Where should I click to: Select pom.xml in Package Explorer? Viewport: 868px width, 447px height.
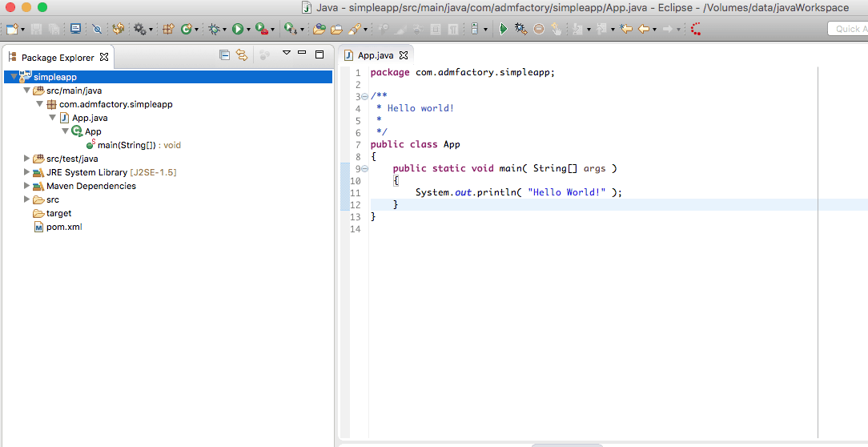(x=58, y=227)
